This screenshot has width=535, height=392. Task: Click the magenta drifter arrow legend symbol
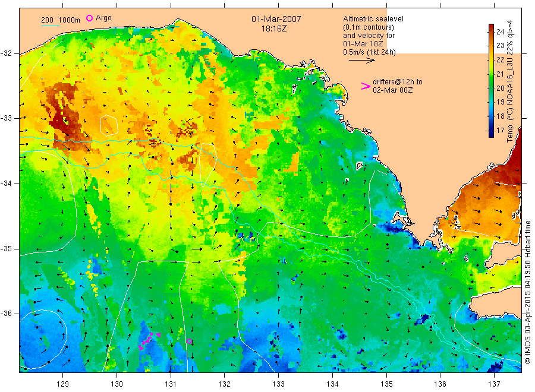[366, 87]
